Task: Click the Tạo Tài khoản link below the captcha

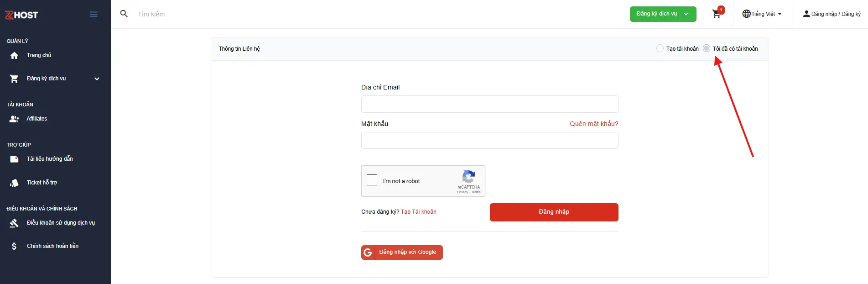Action: tap(418, 212)
